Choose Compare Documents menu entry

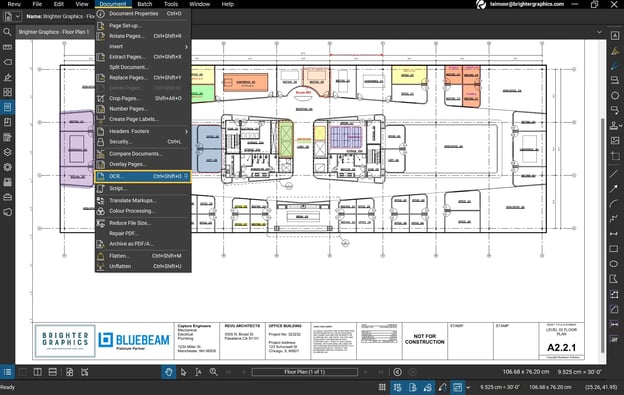[x=143, y=154]
